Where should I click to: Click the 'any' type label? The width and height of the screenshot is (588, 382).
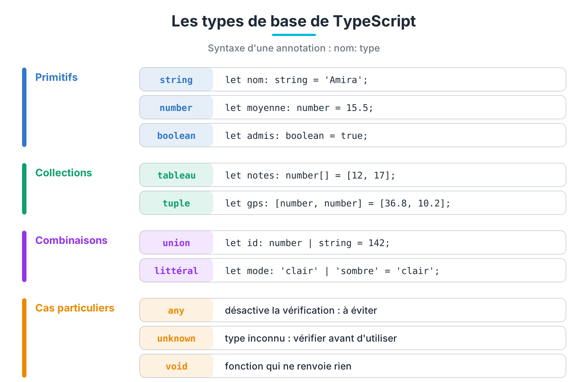pyautogui.click(x=176, y=310)
